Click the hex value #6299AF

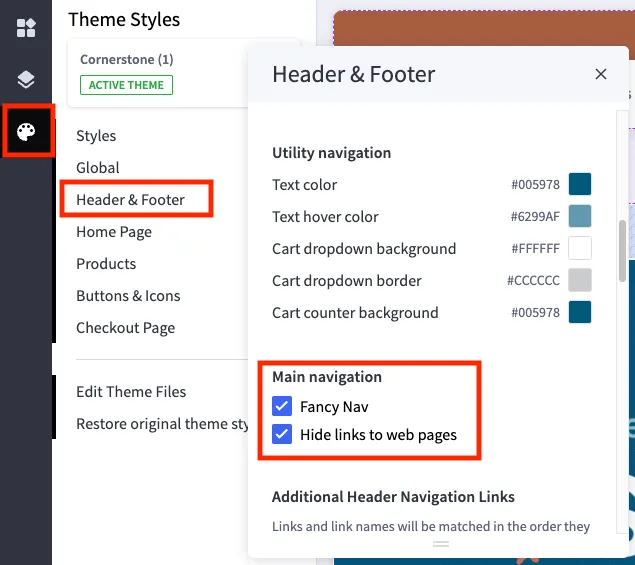[535, 216]
